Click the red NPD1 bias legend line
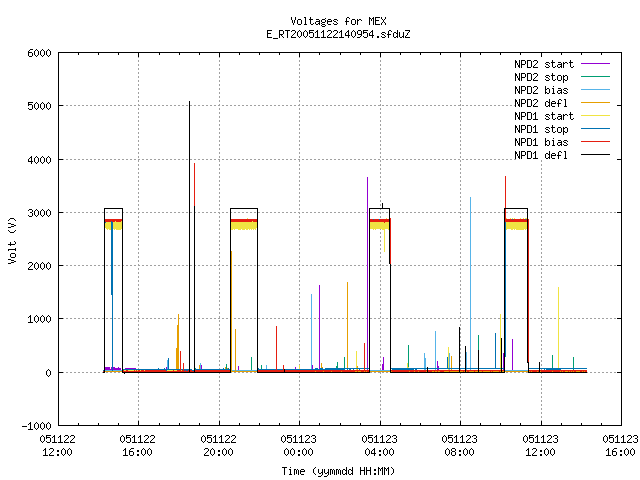 [x=596, y=142]
